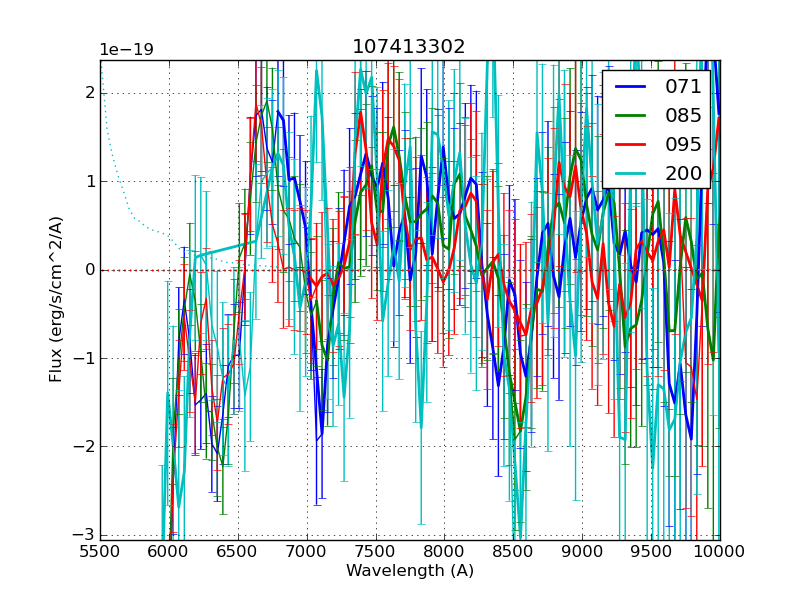The height and width of the screenshot is (600, 800).
Task: Click the green line sample in legend
Action: pos(633,116)
